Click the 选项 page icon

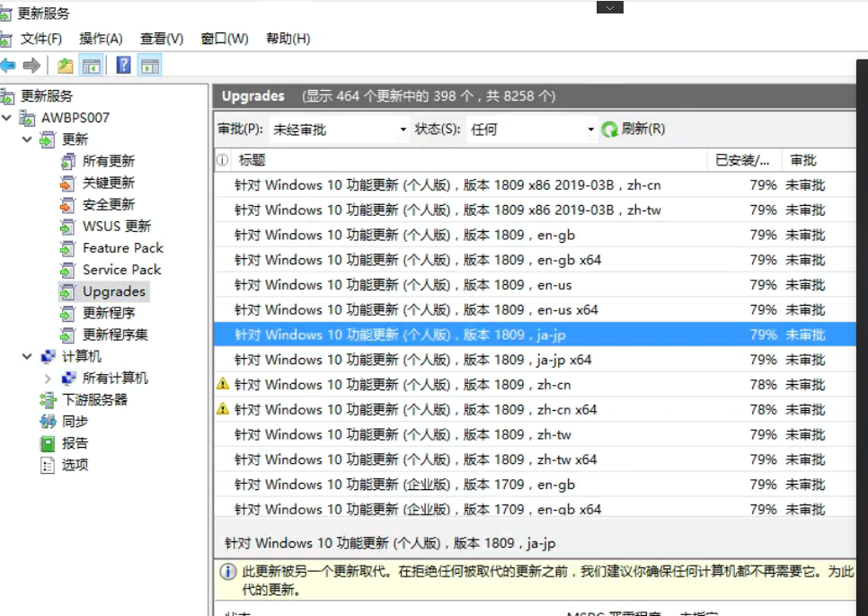(49, 465)
